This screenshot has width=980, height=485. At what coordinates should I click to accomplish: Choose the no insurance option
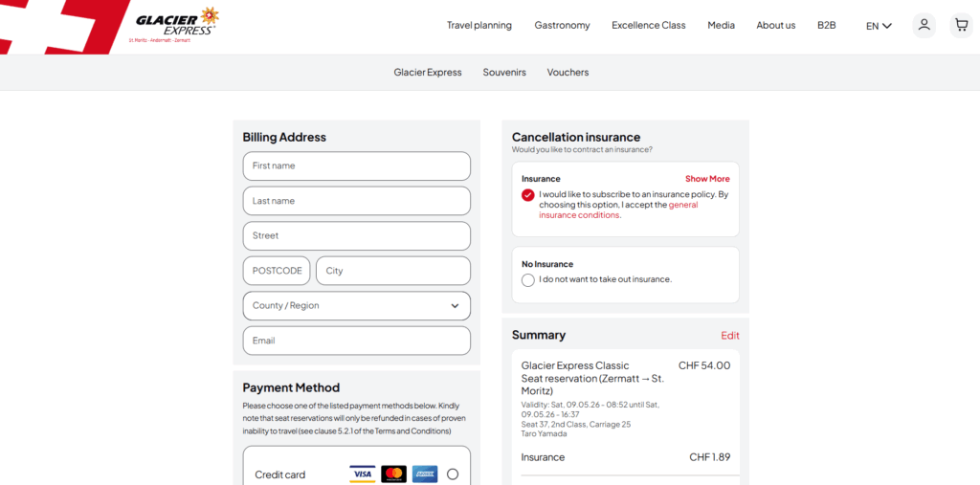click(528, 280)
